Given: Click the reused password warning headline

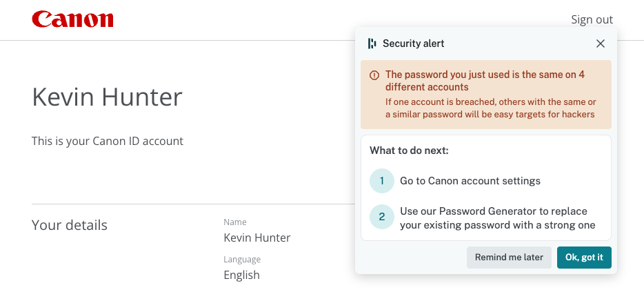Looking at the screenshot, I should pos(485,81).
